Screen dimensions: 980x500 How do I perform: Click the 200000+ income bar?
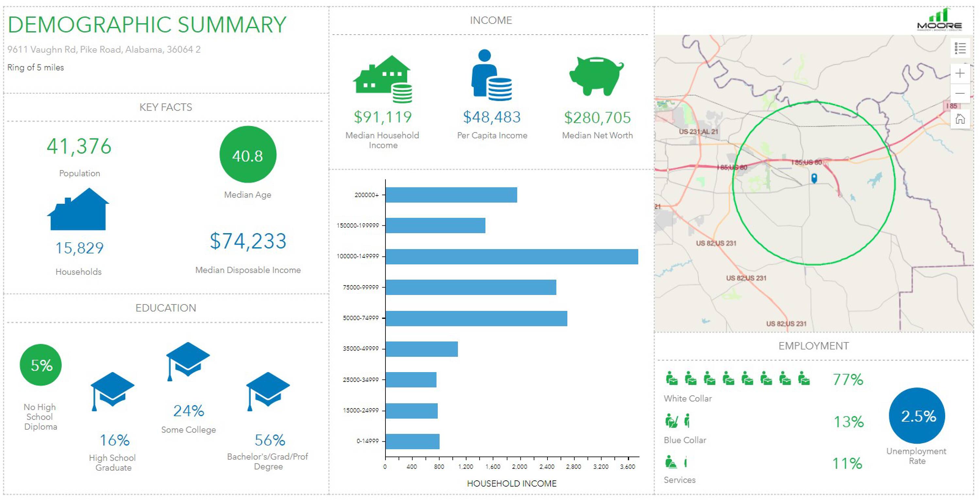tap(451, 195)
